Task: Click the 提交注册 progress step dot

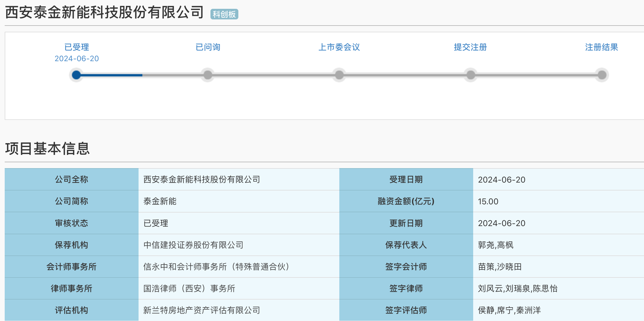Action: 471,75
